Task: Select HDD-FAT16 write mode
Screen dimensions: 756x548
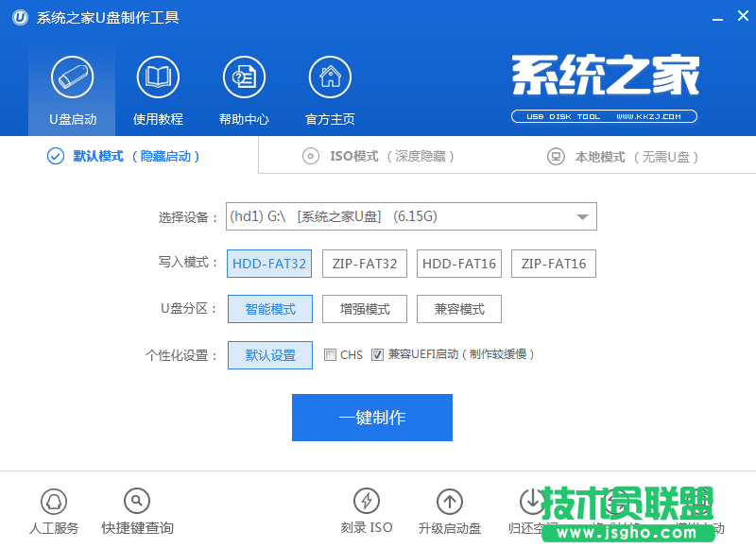Action: click(x=458, y=264)
